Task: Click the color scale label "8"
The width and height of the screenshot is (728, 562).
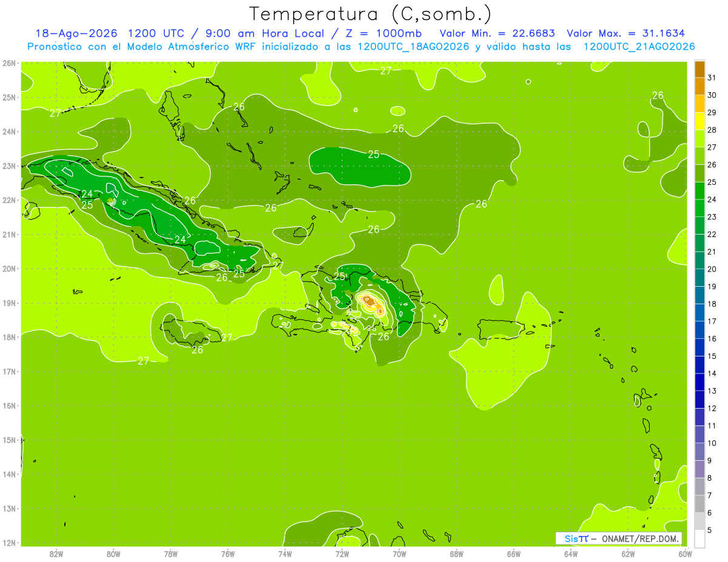Action: tap(709, 478)
